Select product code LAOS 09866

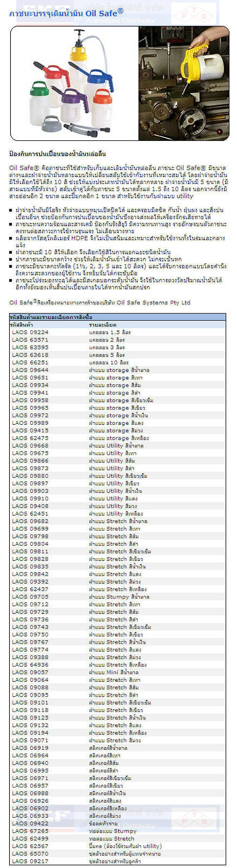point(30,461)
